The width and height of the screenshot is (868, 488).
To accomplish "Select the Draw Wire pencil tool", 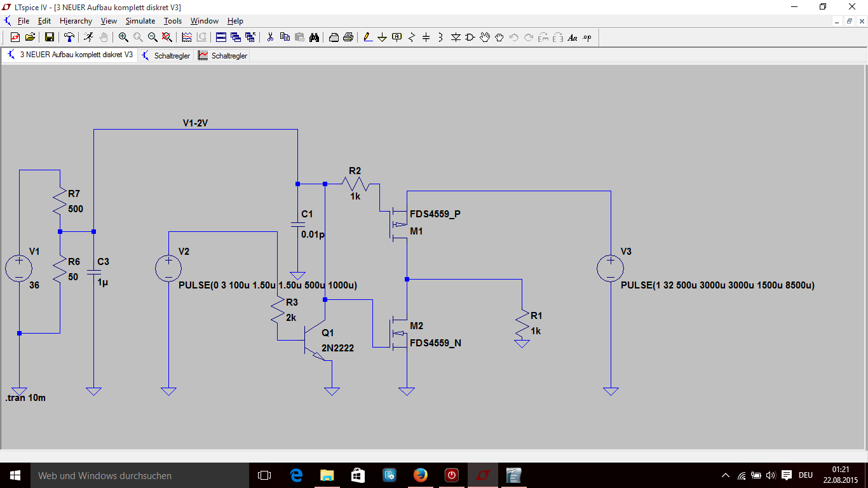I will pyautogui.click(x=368, y=37).
